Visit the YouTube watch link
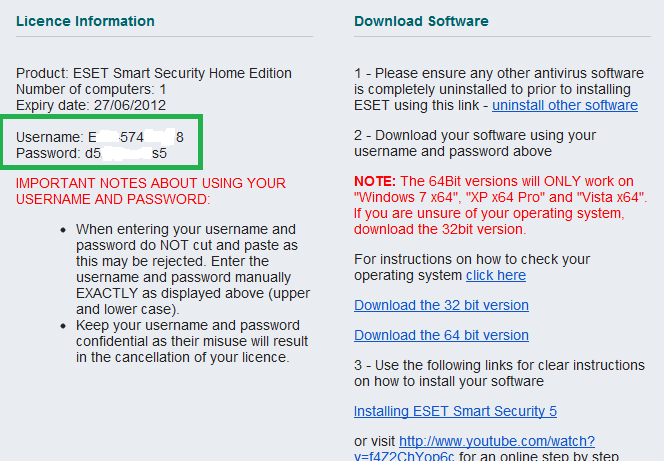Viewport: 664px width, 461px height. pyautogui.click(x=474, y=449)
